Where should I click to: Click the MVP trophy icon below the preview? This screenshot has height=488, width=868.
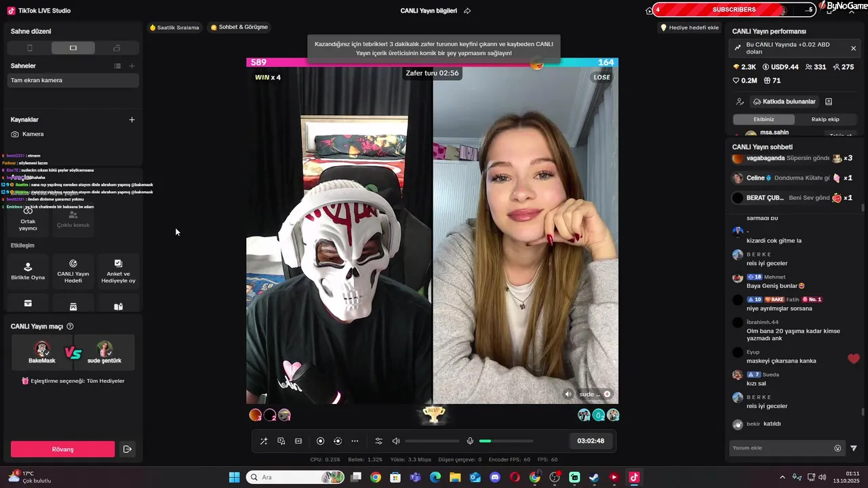[434, 413]
